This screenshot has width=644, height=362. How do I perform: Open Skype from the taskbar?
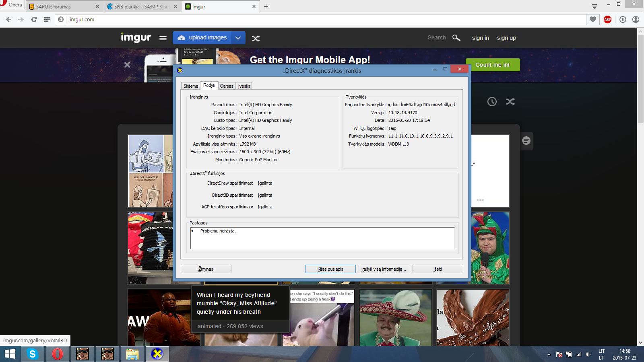click(32, 354)
